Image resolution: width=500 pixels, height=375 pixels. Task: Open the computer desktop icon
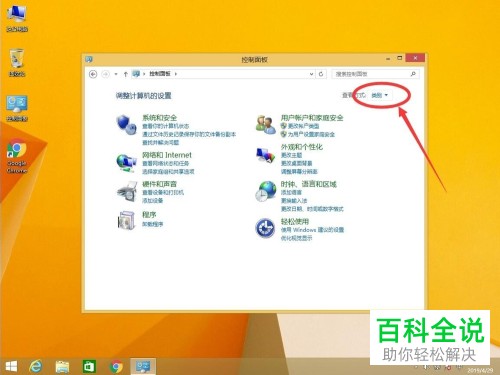[17, 18]
